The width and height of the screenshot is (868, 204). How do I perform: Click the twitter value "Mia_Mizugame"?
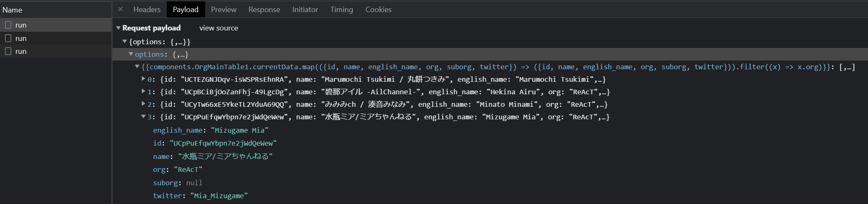219,196
